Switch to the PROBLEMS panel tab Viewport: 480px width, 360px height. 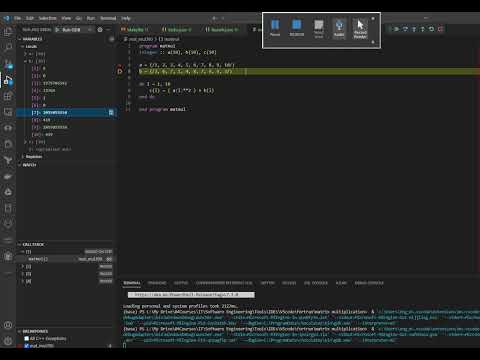point(157,283)
